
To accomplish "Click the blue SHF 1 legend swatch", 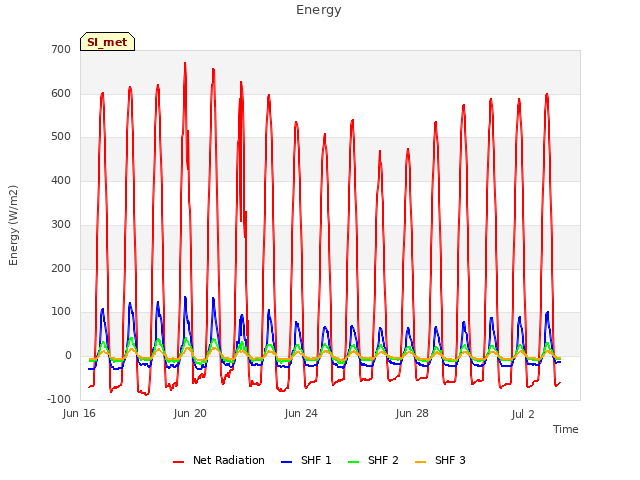I will click(287, 462).
